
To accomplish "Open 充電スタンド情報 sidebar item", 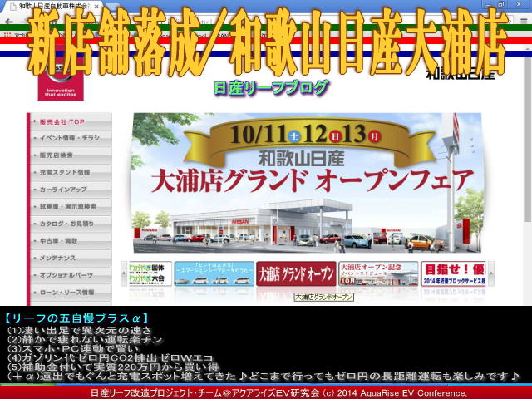I will point(71,172).
